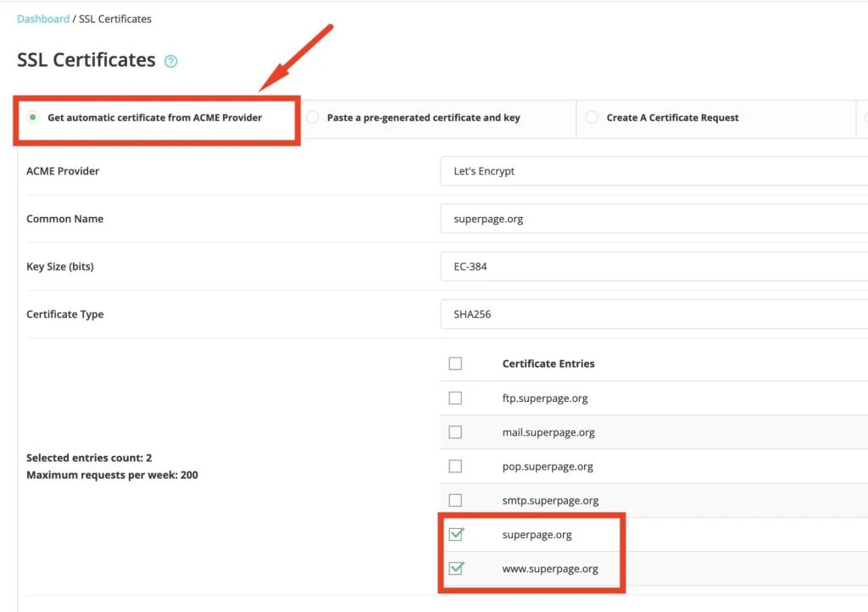
Task: Click the SSL Certificates breadcrumb text
Action: tap(115, 19)
